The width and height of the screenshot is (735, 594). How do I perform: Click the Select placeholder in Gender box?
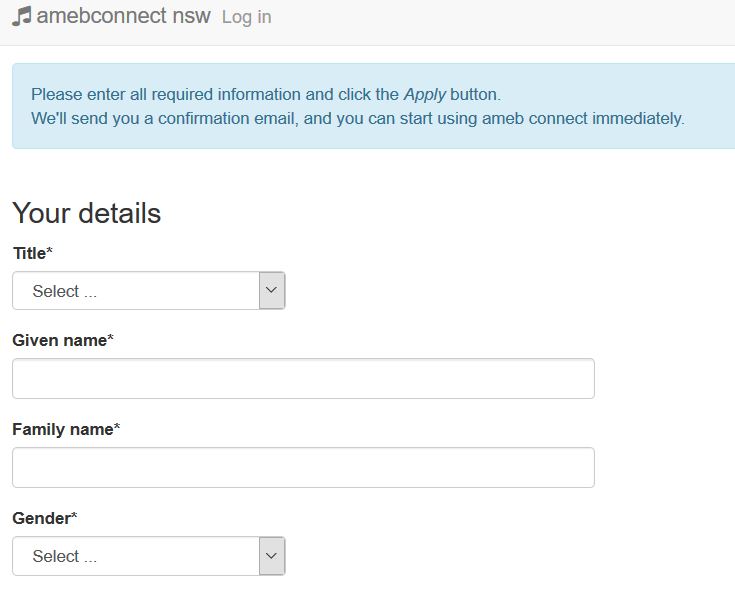click(64, 557)
